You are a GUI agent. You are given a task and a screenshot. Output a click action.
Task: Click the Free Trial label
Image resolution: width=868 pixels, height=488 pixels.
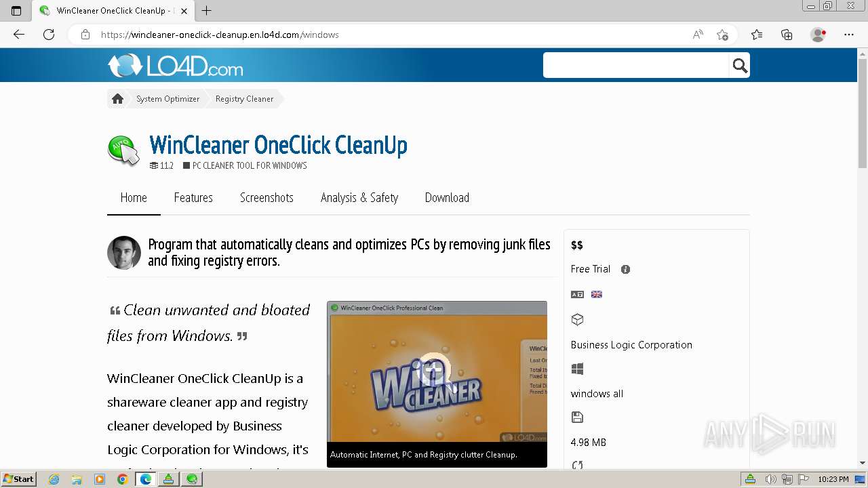pos(591,269)
